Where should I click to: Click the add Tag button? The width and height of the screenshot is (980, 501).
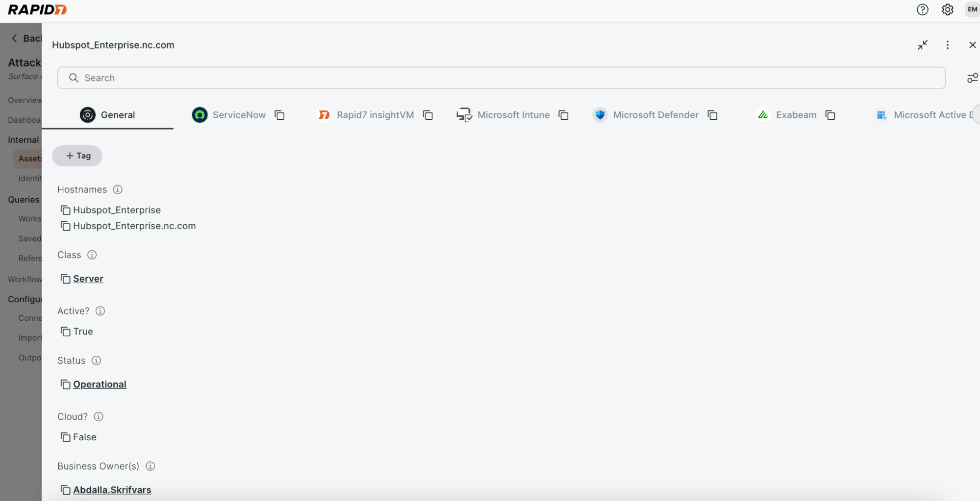[77, 156]
